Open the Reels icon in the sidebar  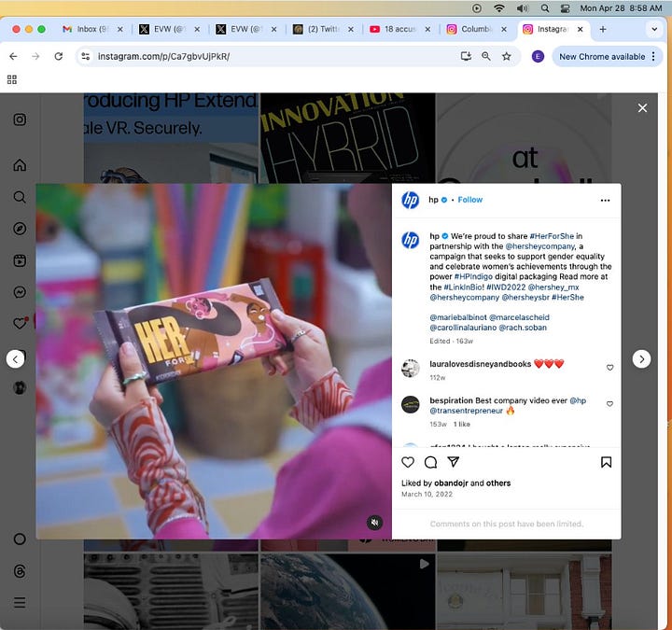(x=20, y=260)
